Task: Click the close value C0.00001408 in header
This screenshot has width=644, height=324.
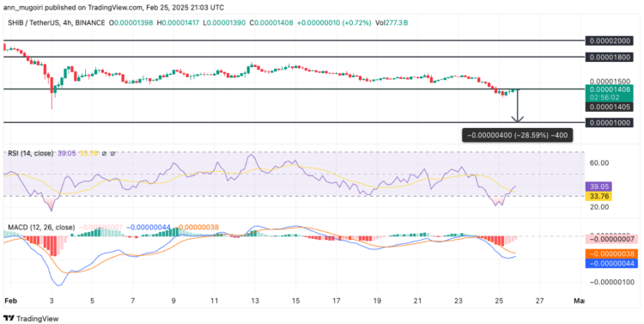Action: click(271, 23)
